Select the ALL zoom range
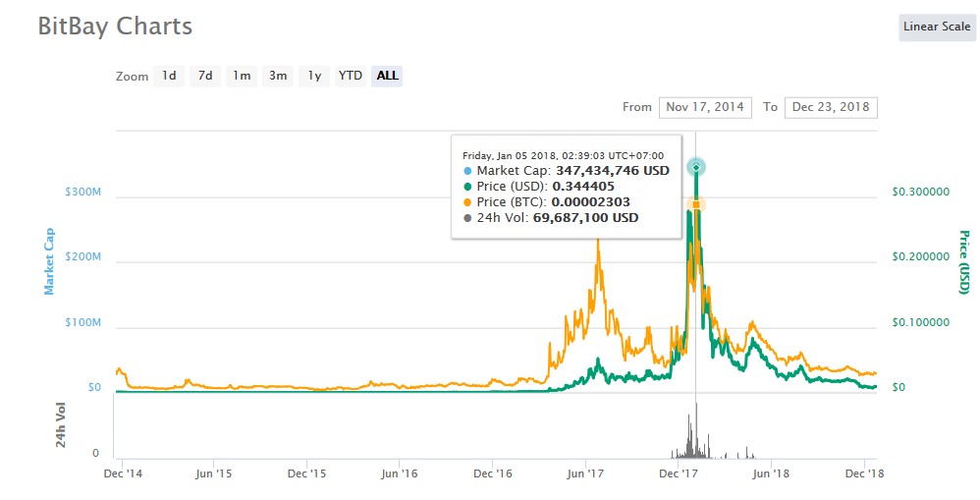Screen dimensions: 980x500 click(x=387, y=76)
